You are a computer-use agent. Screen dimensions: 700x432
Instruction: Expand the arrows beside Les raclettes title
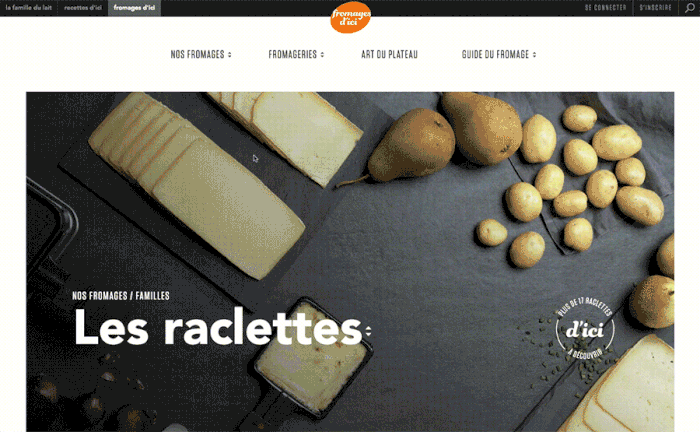(x=368, y=331)
